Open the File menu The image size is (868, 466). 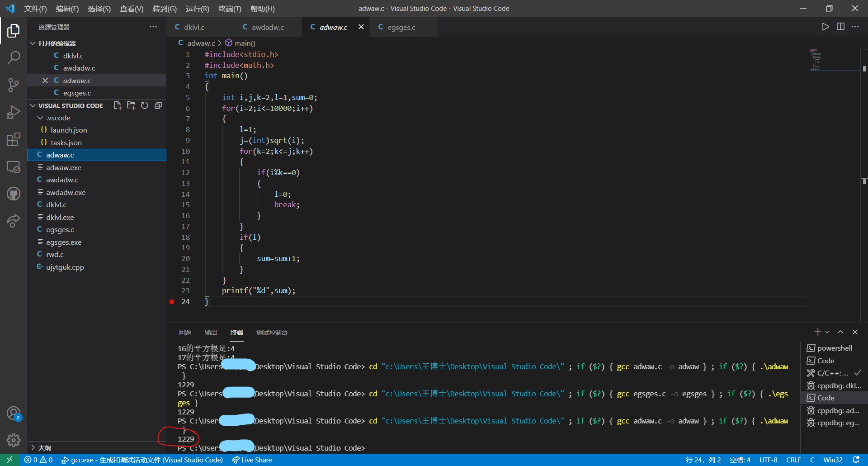[35, 9]
